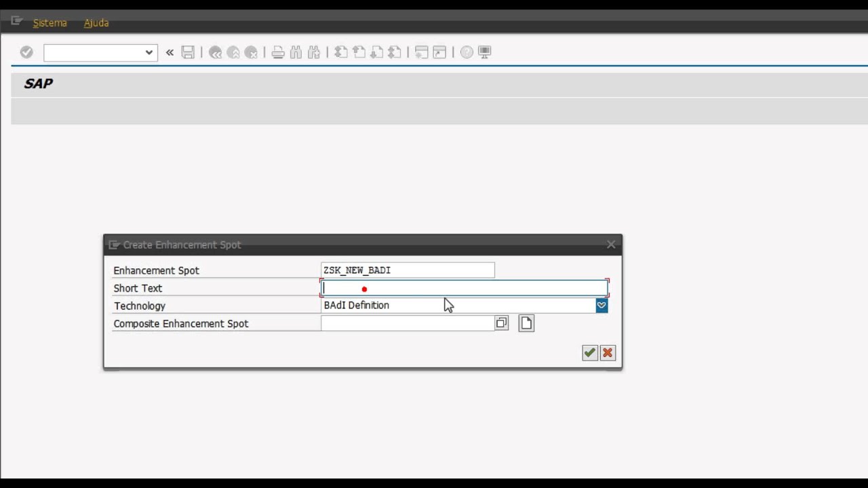Click the Cancel icon in toolbar
Viewport: 868px width, 488px height.
pos(251,52)
